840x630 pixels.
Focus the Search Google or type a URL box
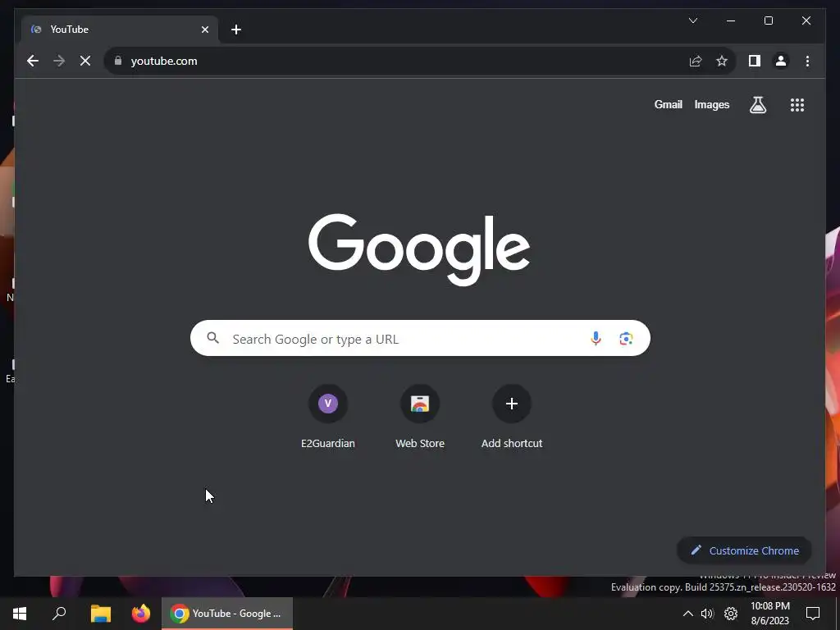[x=420, y=338]
